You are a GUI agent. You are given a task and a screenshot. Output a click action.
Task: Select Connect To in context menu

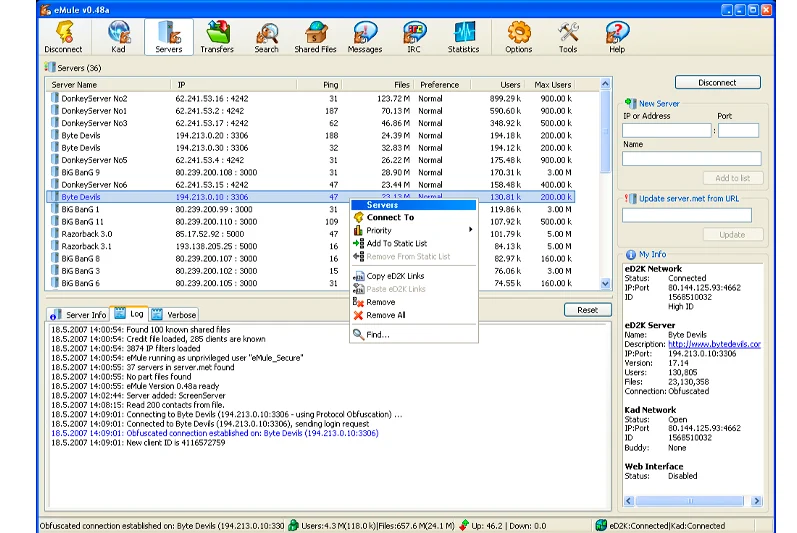point(389,217)
